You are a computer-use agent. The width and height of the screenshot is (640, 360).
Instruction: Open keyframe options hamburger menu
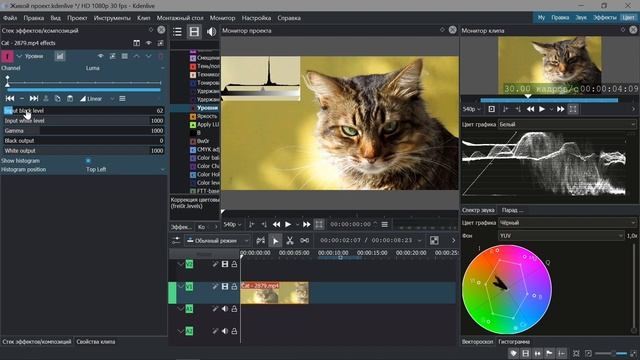pyautogui.click(x=122, y=98)
